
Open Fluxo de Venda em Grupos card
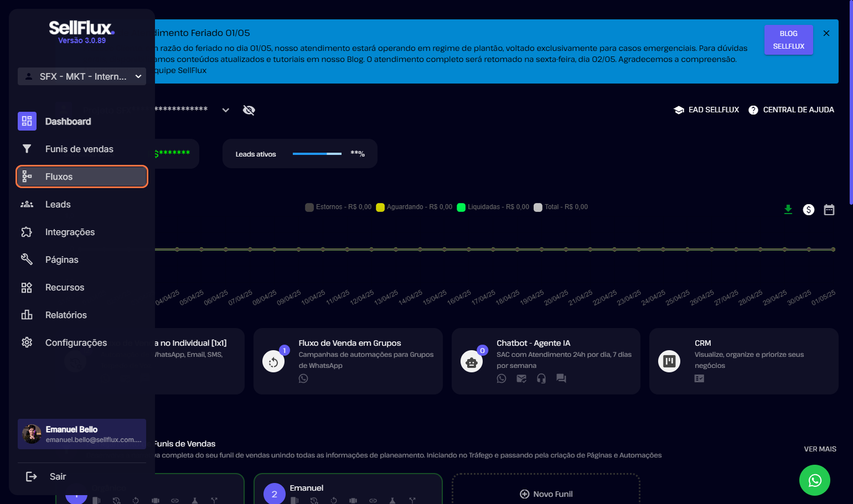[x=348, y=361]
